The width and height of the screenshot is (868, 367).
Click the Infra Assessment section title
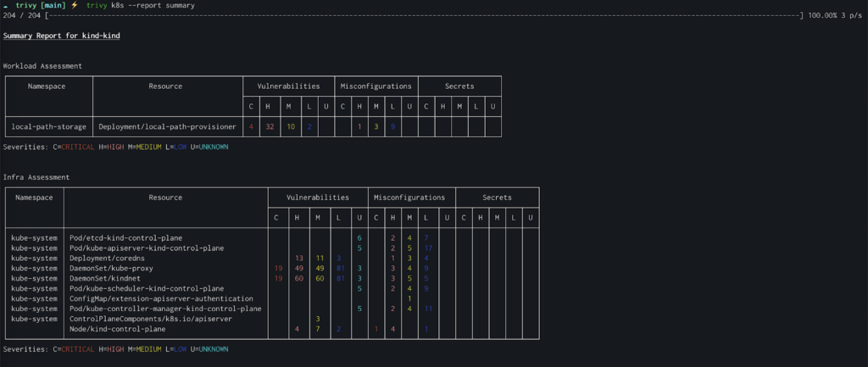click(x=36, y=177)
